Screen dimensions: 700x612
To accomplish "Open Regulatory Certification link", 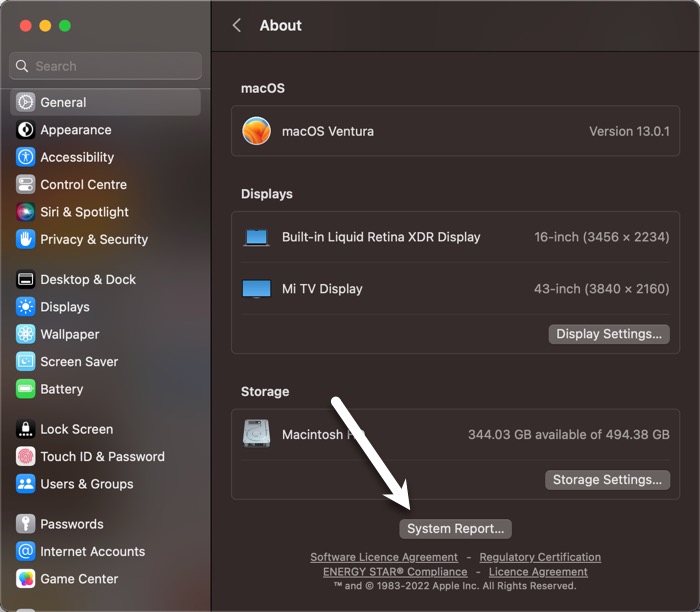I will pyautogui.click(x=540, y=557).
